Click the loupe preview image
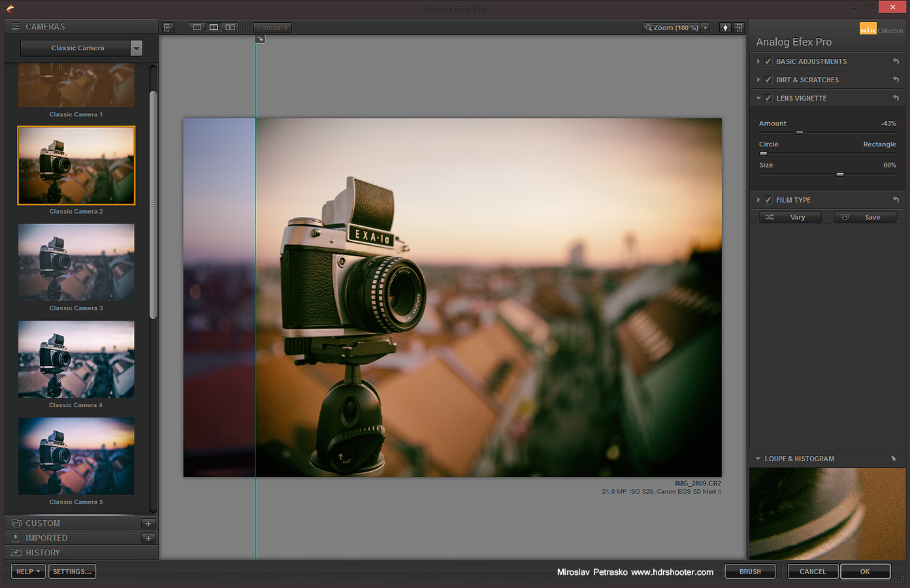This screenshot has height=588, width=910. (828, 514)
